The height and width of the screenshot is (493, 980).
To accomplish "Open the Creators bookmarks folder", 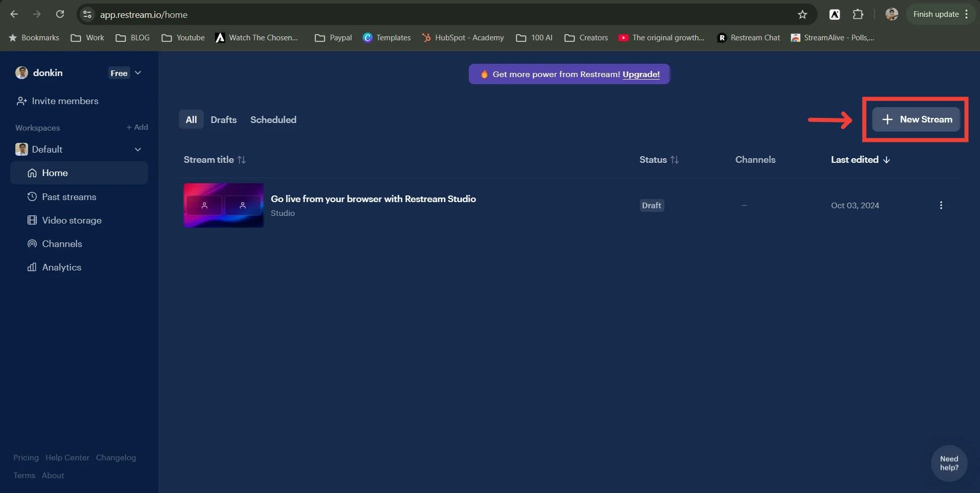I will (586, 38).
